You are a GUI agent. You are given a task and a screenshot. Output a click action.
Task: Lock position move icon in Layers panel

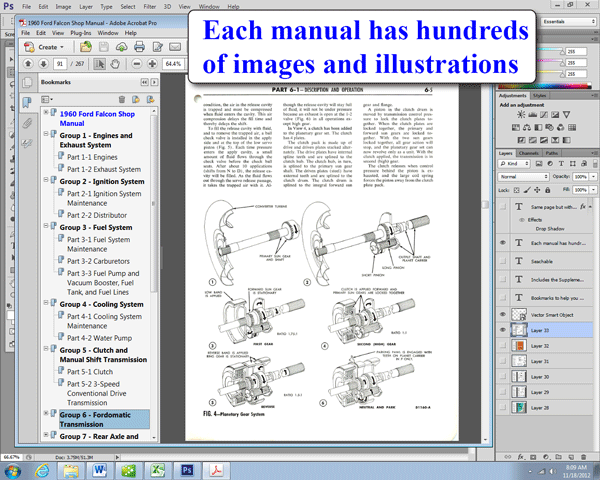tap(537, 190)
